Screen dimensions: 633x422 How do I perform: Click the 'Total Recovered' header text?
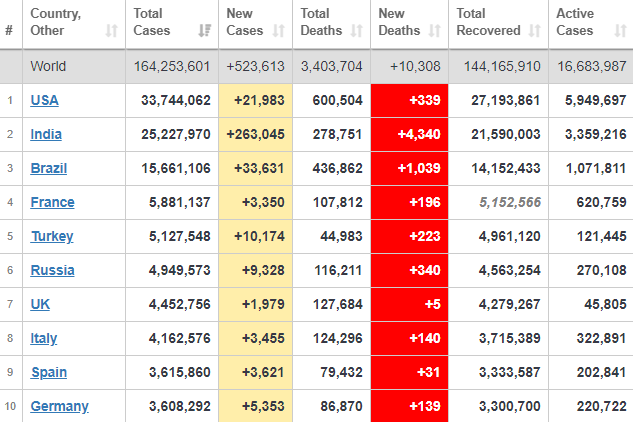tap(488, 22)
